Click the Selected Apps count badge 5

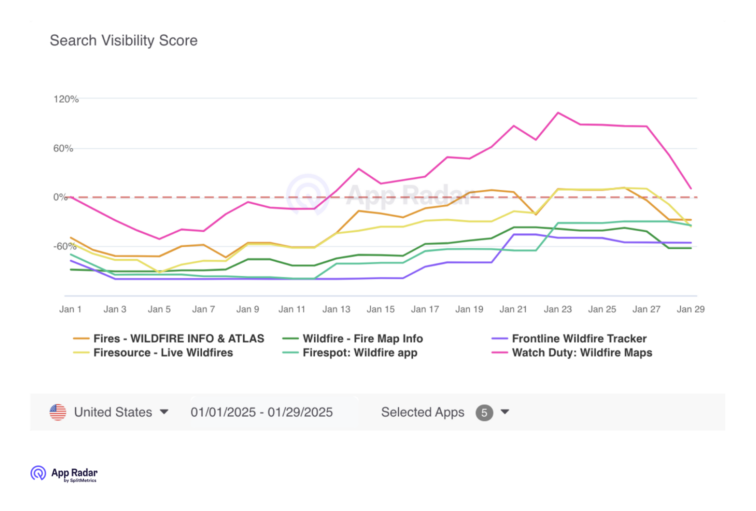(x=484, y=413)
